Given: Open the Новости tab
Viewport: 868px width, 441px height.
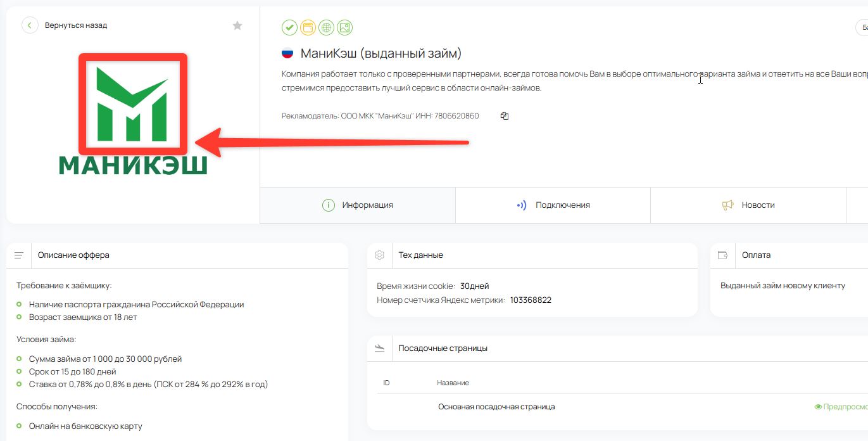Looking at the screenshot, I should tap(748, 205).
